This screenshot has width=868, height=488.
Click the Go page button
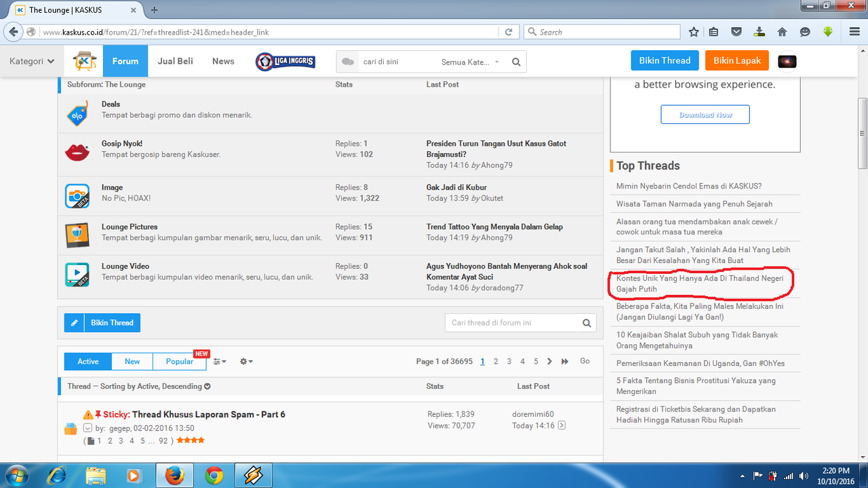585,361
